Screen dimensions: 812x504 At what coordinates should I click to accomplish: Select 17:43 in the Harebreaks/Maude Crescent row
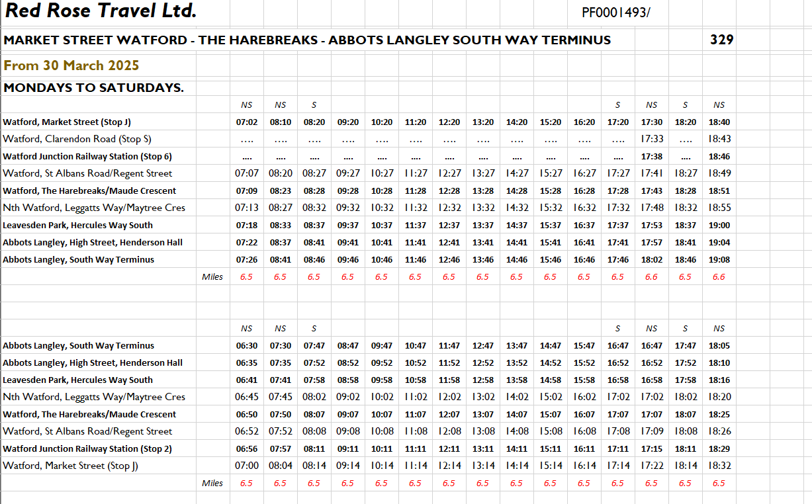click(x=652, y=191)
